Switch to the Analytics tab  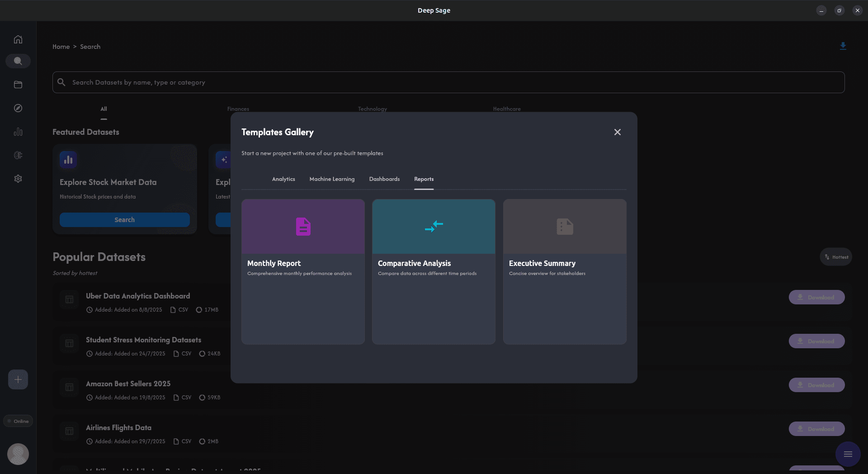coord(283,179)
